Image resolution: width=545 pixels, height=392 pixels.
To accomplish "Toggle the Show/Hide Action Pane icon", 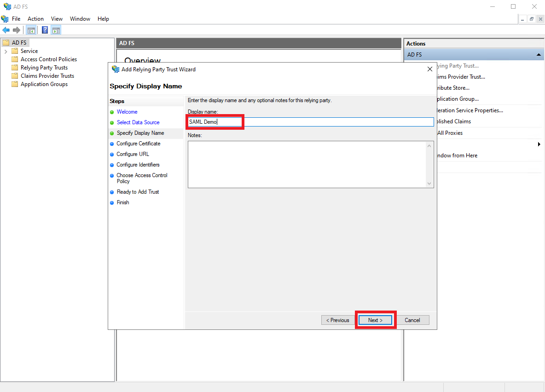I will (56, 30).
